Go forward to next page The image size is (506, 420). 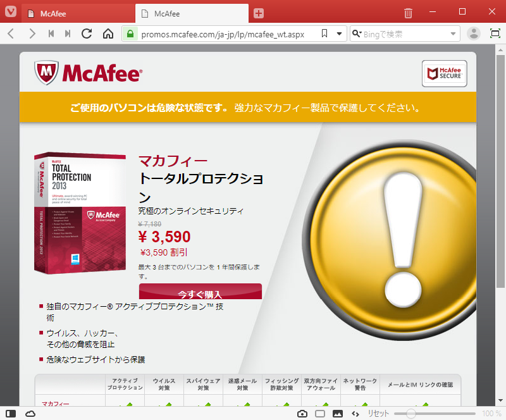tap(32, 34)
